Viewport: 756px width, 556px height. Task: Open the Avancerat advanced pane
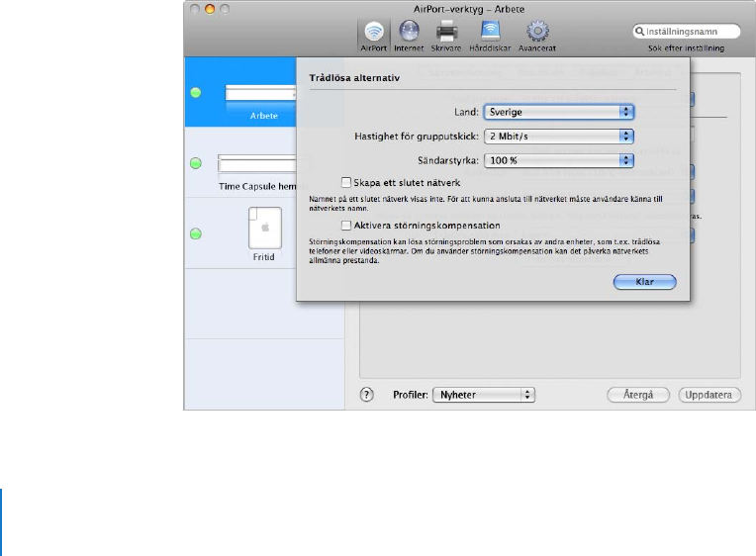click(537, 37)
